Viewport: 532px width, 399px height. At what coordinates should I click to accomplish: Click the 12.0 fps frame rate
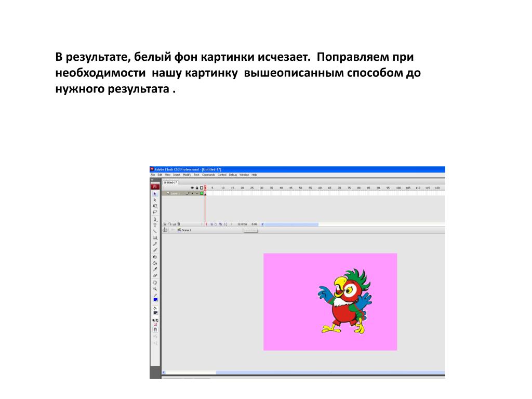(x=242, y=224)
